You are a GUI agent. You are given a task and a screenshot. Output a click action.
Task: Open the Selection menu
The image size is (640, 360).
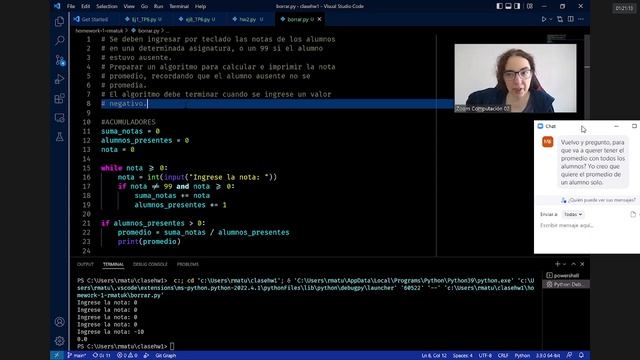pos(107,6)
